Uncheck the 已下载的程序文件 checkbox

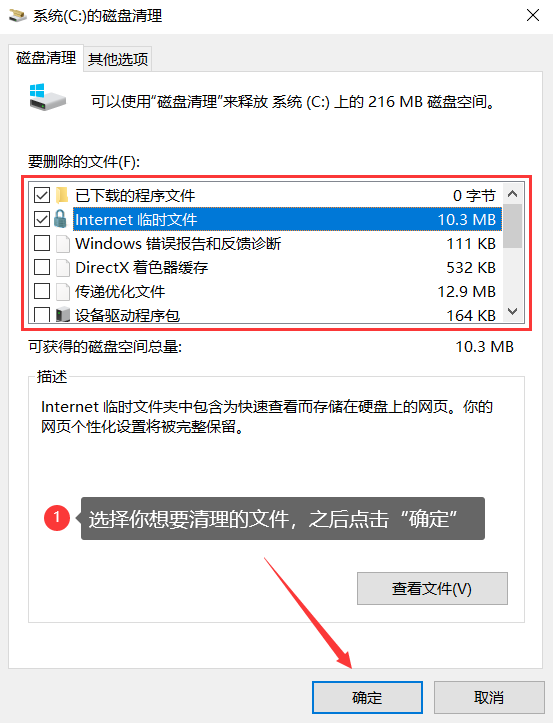coord(42,195)
